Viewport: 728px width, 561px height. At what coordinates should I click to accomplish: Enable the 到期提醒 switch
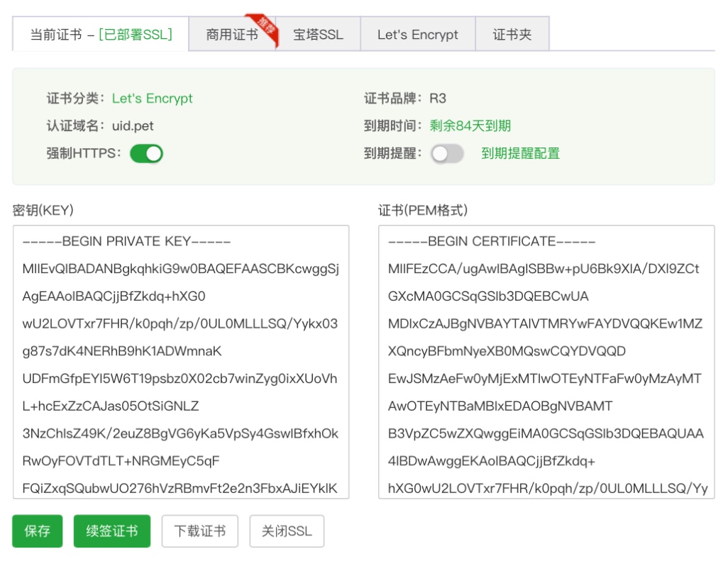447,153
